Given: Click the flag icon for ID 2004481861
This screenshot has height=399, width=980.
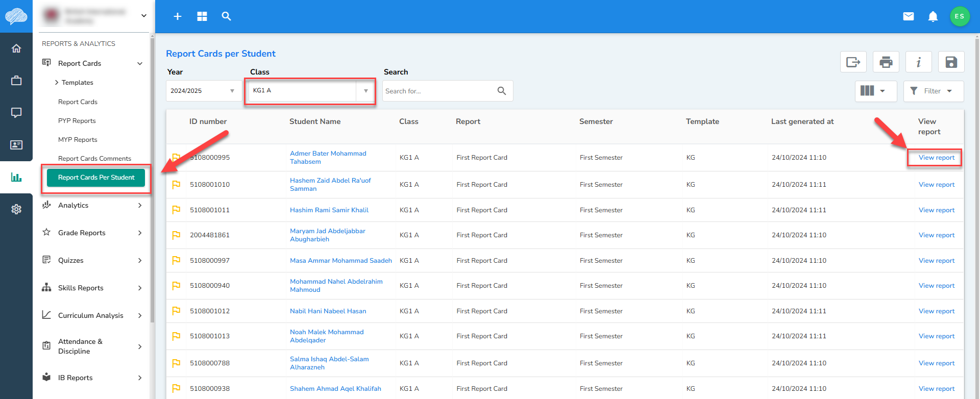Looking at the screenshot, I should point(176,235).
